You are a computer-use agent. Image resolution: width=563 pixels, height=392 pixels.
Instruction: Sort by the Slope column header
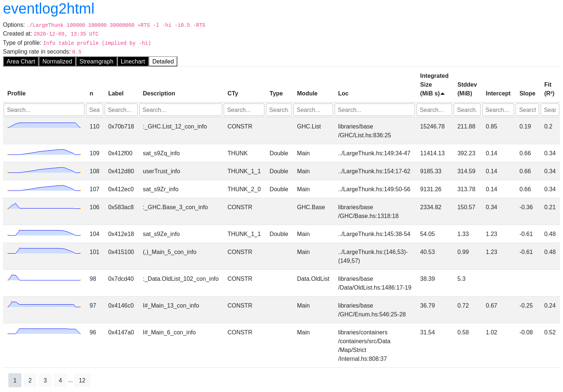[x=527, y=93]
